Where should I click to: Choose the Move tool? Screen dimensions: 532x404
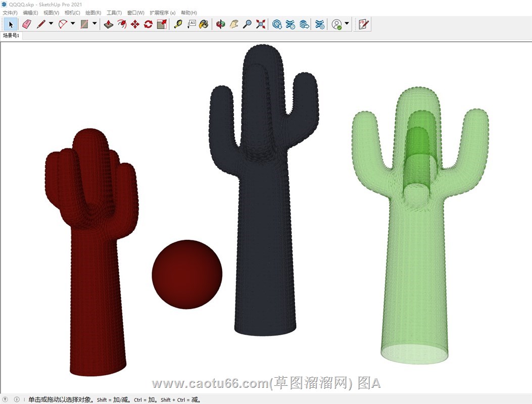(135, 24)
